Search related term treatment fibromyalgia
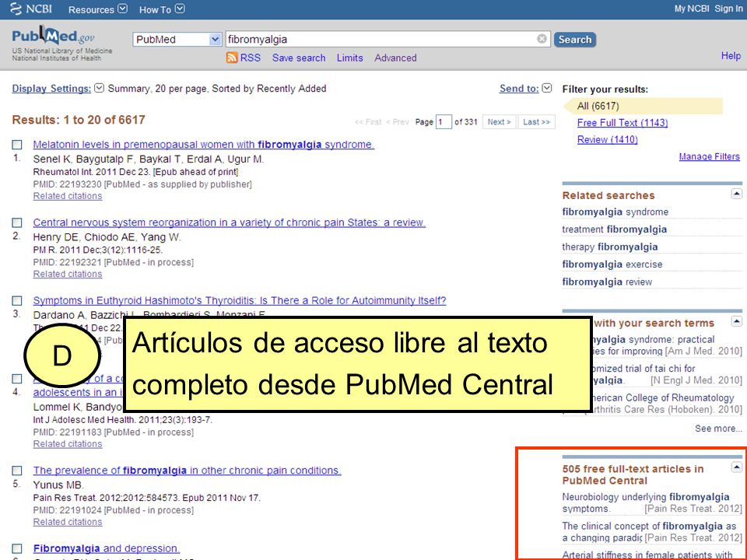Viewport: 747px width, 560px height. click(614, 229)
